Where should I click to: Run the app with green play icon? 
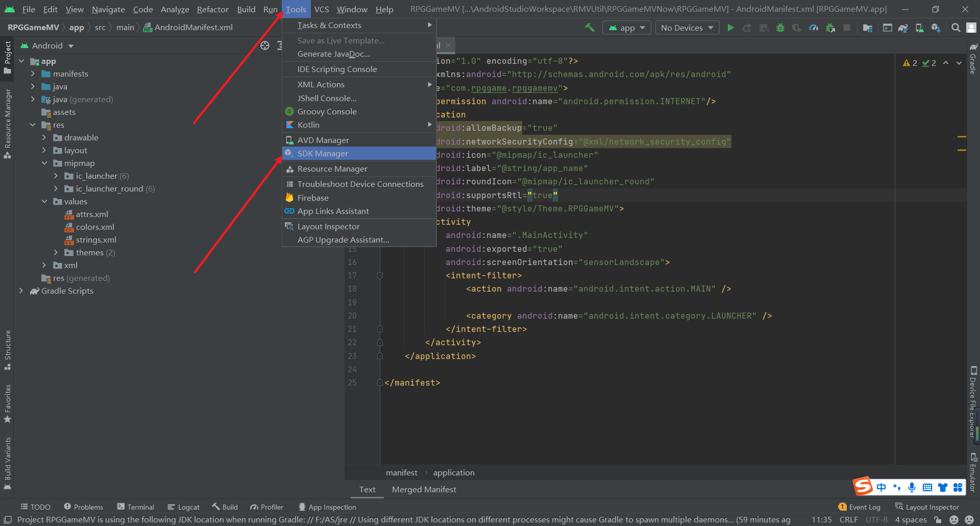[x=730, y=28]
